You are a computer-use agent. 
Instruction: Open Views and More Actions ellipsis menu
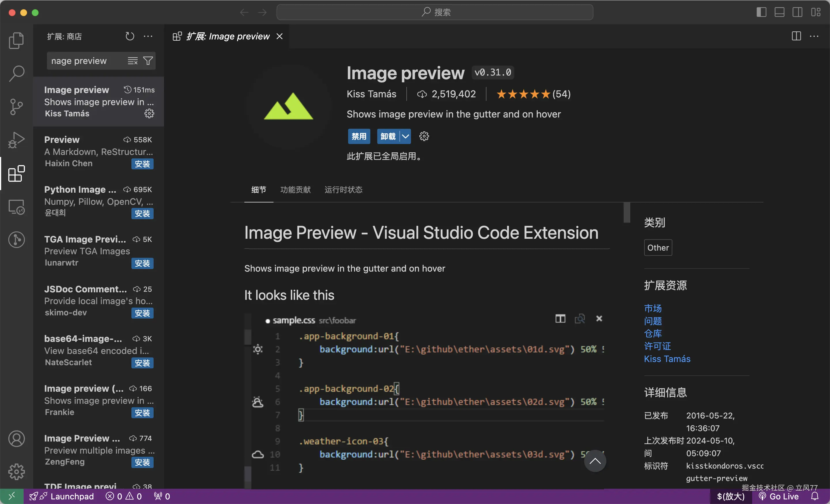click(x=148, y=36)
